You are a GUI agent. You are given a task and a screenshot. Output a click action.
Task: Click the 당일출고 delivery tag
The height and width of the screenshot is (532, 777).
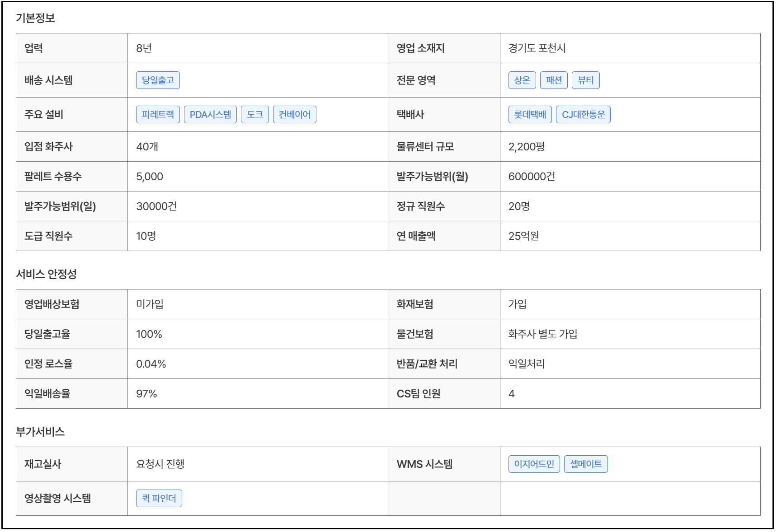[158, 80]
